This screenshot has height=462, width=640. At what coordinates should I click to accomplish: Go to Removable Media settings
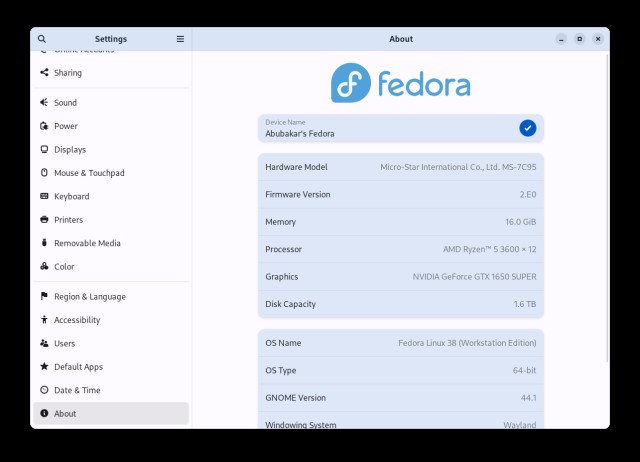pyautogui.click(x=111, y=243)
